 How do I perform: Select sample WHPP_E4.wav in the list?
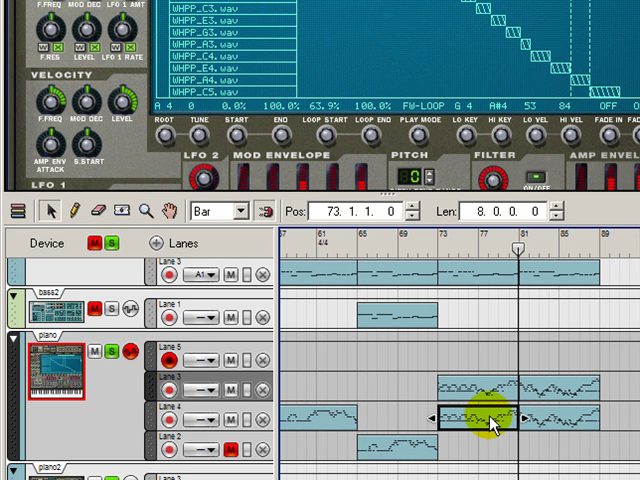point(233,68)
